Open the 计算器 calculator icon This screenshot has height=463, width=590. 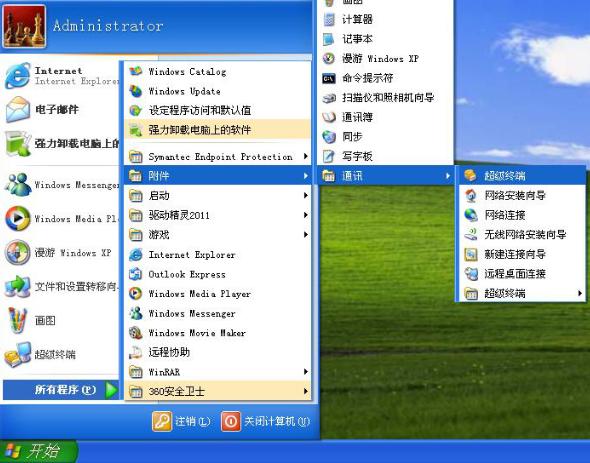coord(329,19)
